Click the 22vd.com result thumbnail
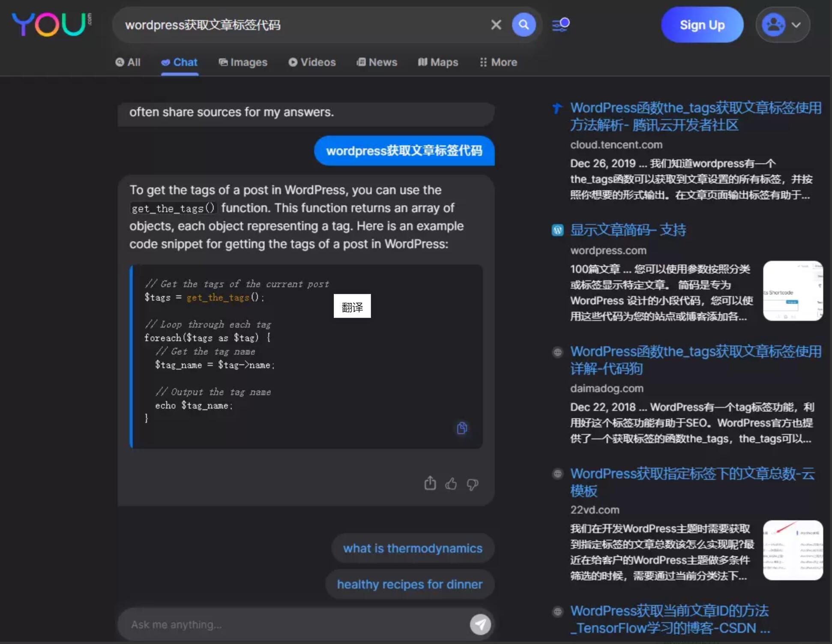 [793, 550]
